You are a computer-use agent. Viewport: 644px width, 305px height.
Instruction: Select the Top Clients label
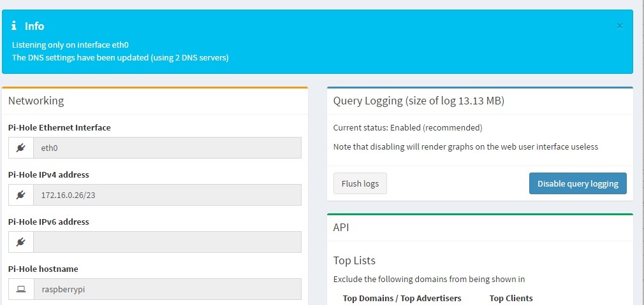click(511, 298)
